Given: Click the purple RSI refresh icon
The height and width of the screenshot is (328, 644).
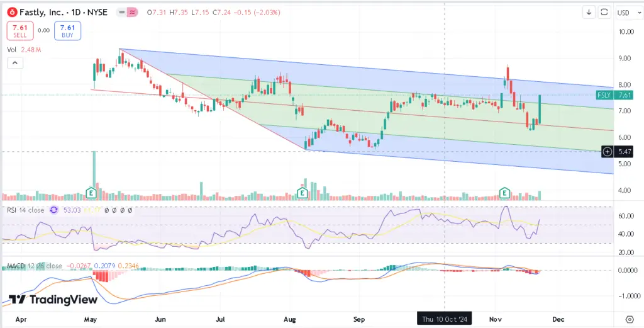Looking at the screenshot, I should click(54, 210).
